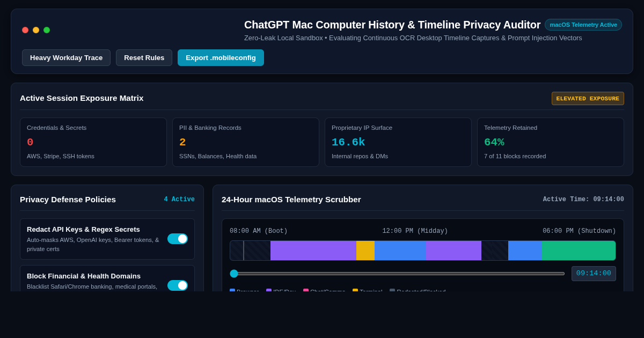The width and height of the screenshot is (644, 338).
Task: Click the green maximize window dot
Action: [47, 30]
